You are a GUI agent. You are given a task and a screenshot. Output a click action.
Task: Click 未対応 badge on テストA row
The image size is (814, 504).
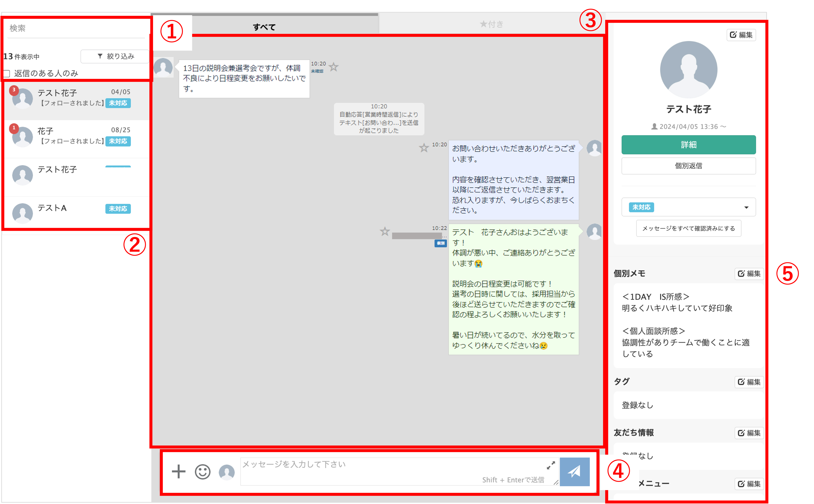tap(118, 209)
